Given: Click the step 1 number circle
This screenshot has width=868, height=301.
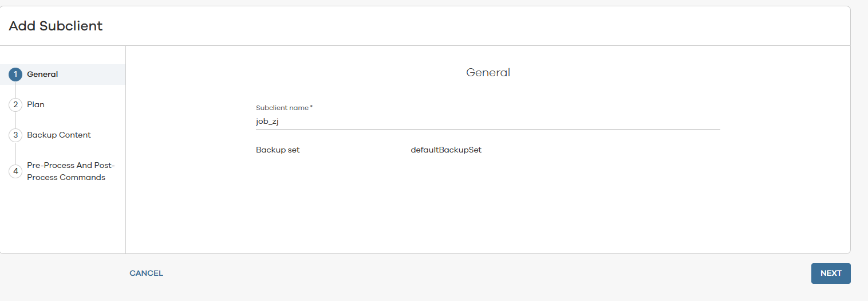Looking at the screenshot, I should 15,75.
